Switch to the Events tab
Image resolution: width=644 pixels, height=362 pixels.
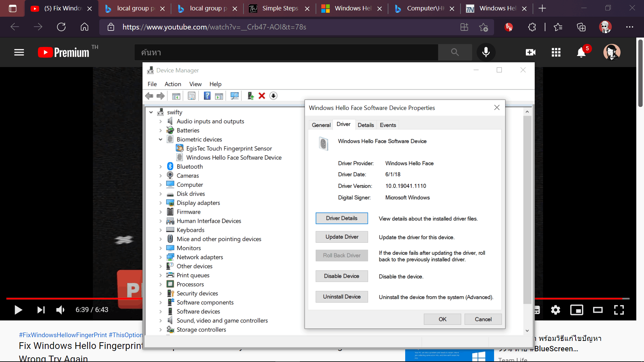(388, 125)
